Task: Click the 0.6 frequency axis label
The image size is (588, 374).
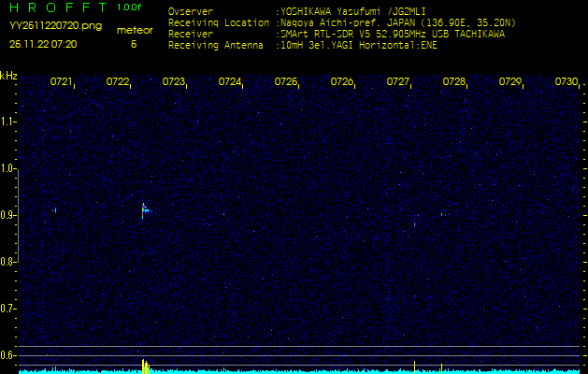Action: coord(8,355)
